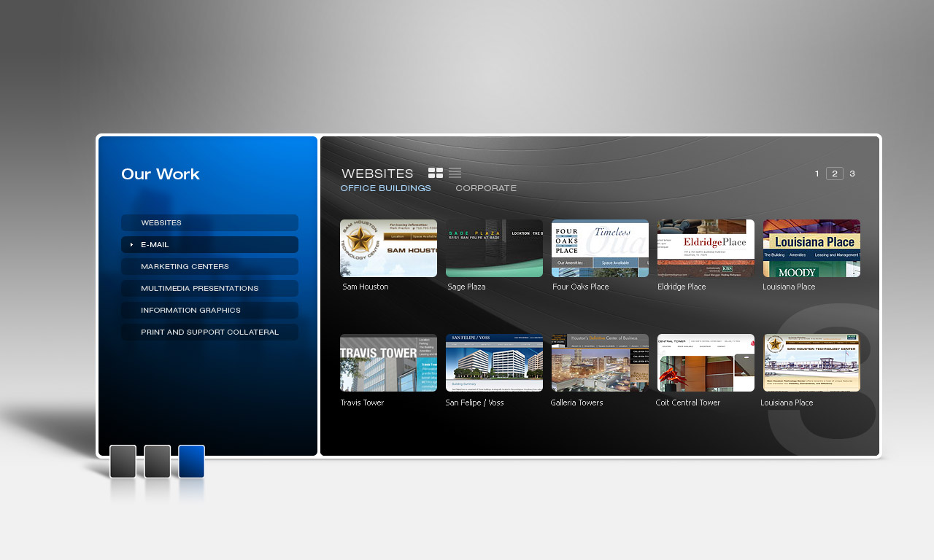Open the E-Mail menu item
The height and width of the screenshot is (560, 934).
click(x=210, y=244)
